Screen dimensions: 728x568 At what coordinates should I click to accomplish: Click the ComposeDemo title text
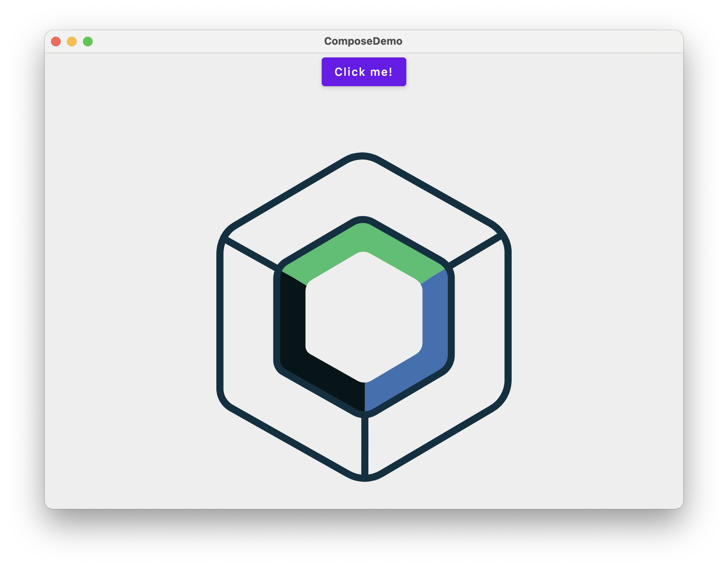point(363,41)
